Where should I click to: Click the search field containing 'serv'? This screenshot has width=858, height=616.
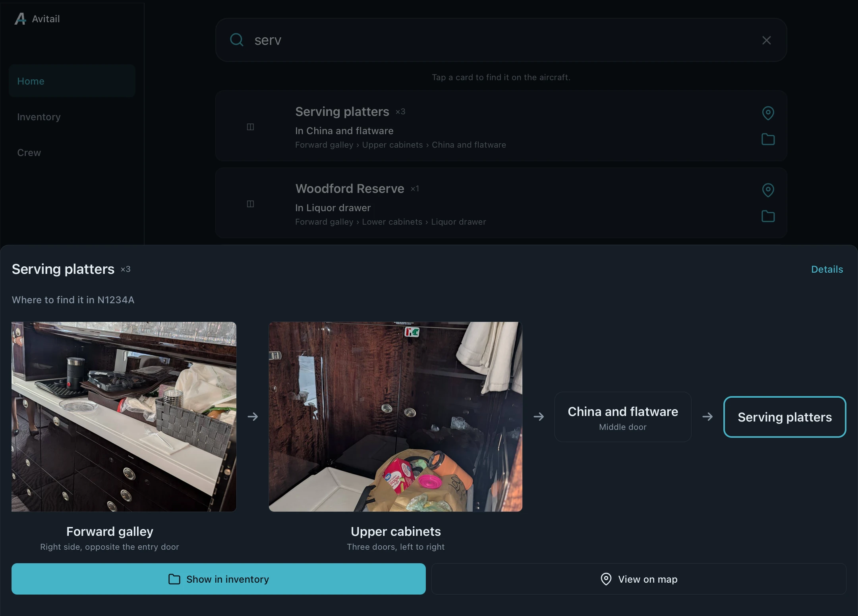[x=501, y=40]
